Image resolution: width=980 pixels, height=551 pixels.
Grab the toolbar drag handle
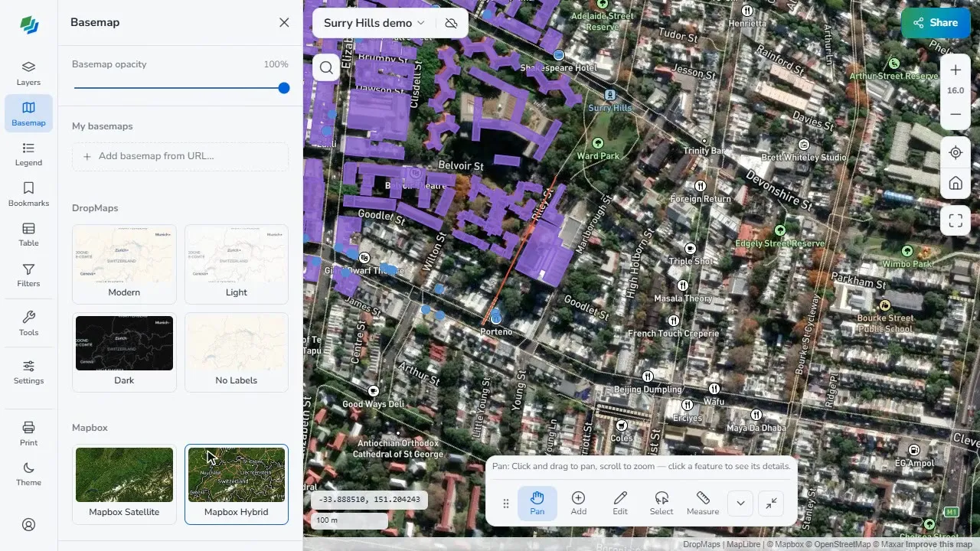pyautogui.click(x=505, y=504)
